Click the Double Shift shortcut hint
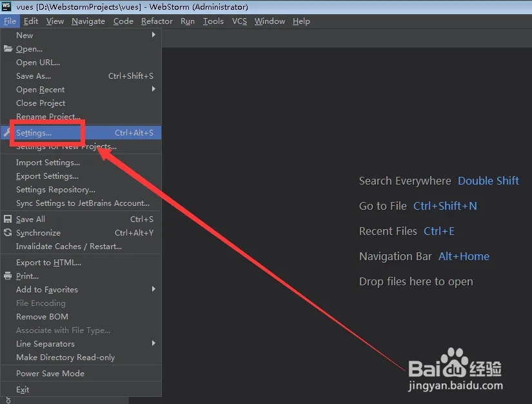The width and height of the screenshot is (532, 404). [x=488, y=181]
